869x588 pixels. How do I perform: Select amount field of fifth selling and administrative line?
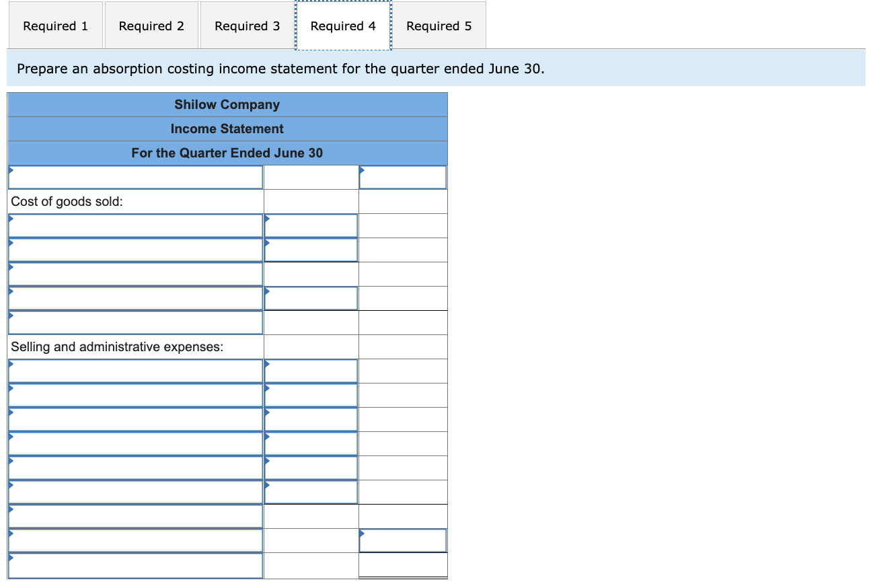coord(311,468)
